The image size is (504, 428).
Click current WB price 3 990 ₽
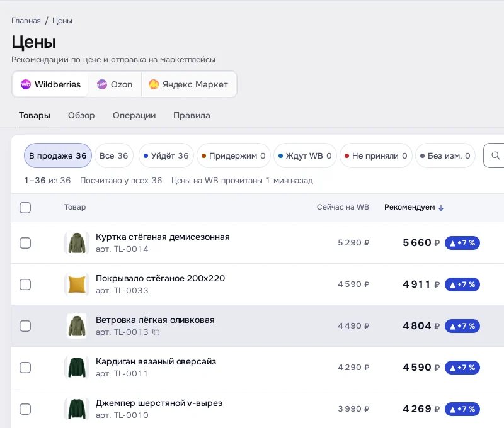(x=353, y=409)
